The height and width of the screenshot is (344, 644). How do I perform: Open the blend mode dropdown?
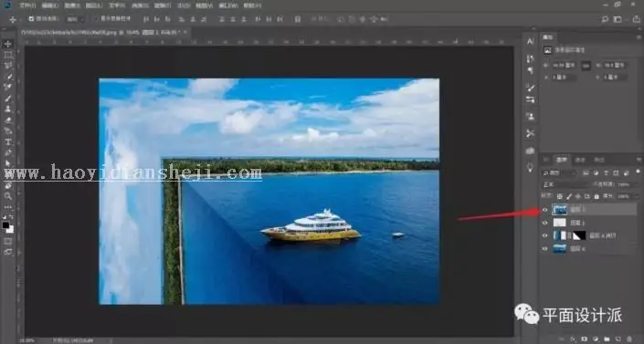[x=565, y=184]
